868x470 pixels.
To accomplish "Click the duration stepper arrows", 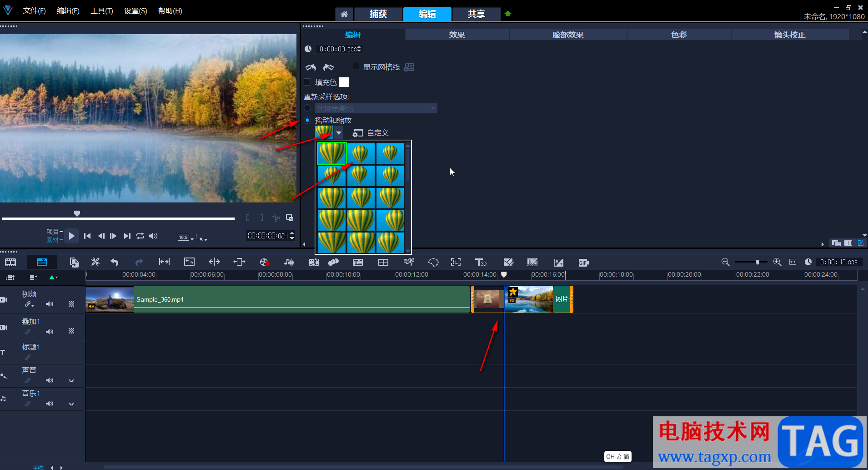I will pyautogui.click(x=359, y=49).
